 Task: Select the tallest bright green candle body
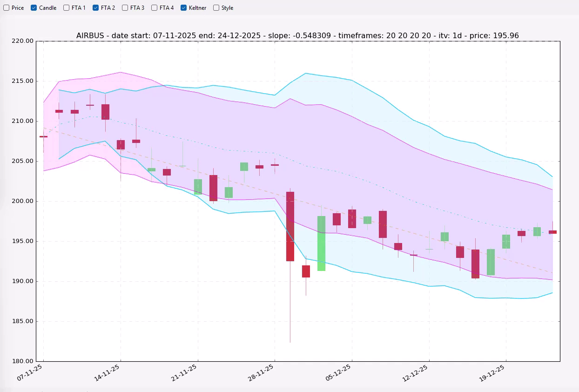(321, 243)
